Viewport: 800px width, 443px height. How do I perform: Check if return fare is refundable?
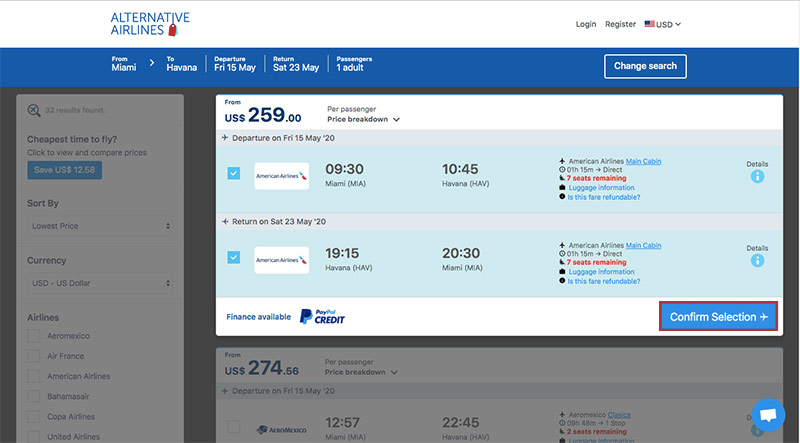(604, 281)
